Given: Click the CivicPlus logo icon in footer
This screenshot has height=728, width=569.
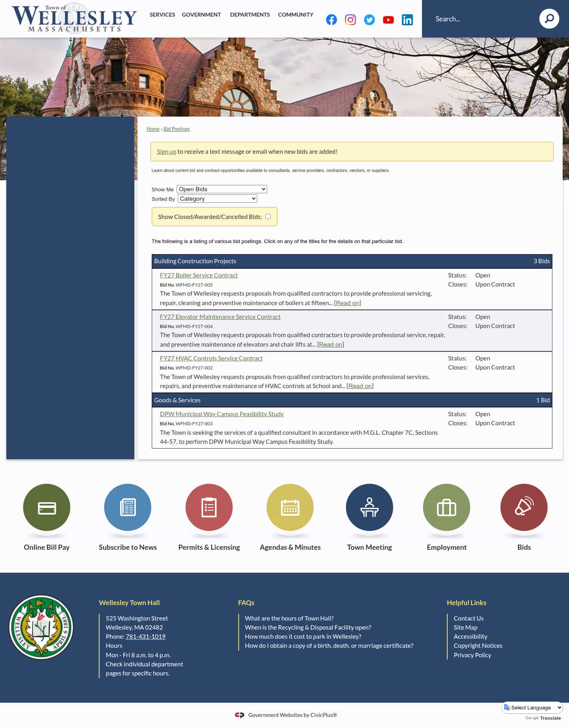Looking at the screenshot, I should [x=239, y=715].
